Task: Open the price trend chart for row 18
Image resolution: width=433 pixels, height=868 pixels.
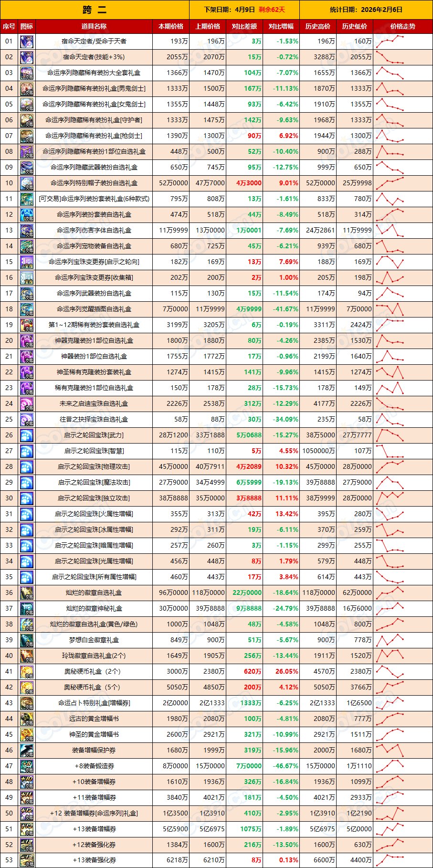Action: (390, 309)
